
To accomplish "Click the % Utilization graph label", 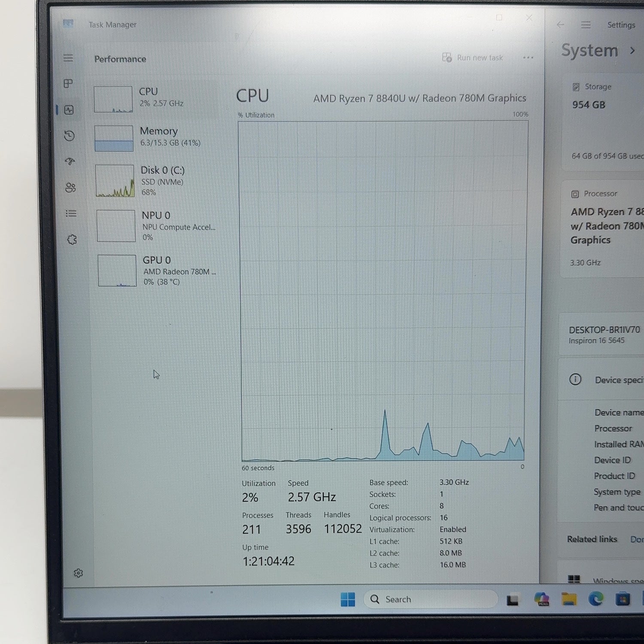I will click(256, 115).
